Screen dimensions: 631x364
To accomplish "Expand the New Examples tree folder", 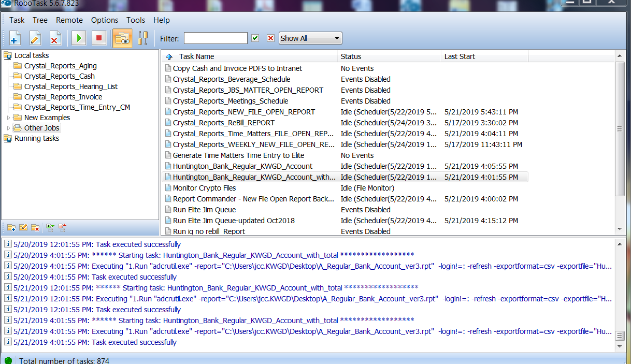I will tap(8, 118).
